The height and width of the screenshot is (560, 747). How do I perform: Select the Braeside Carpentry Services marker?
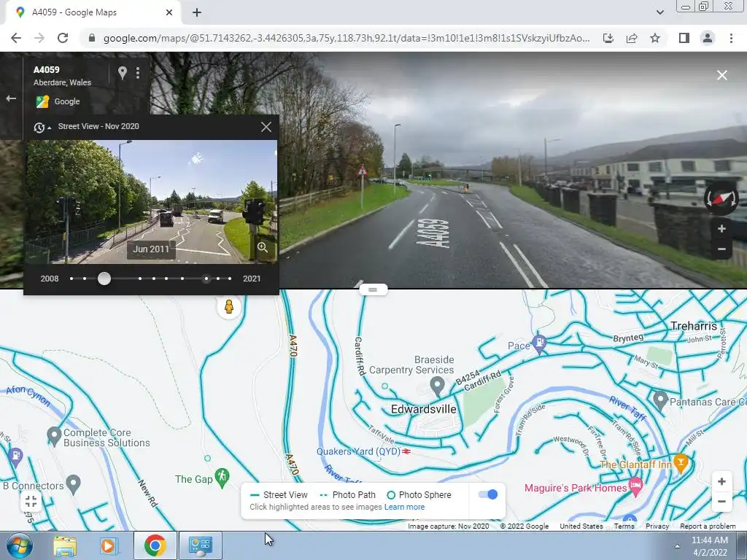[x=437, y=386]
